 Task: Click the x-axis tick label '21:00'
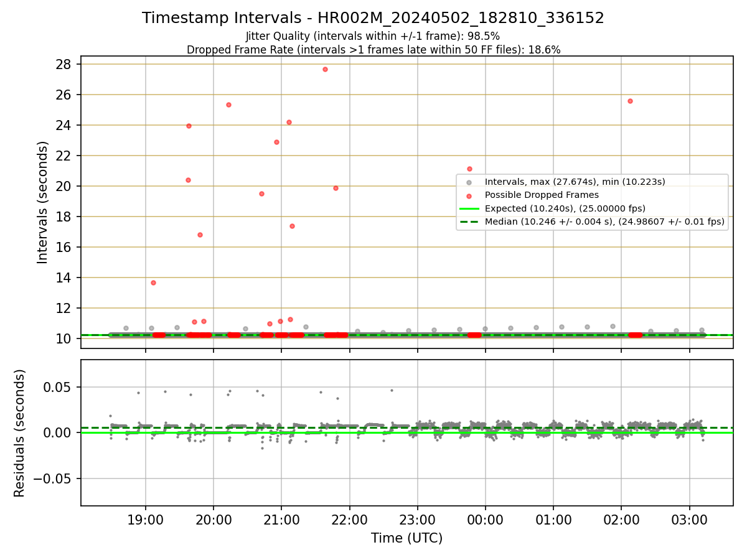pos(281,519)
